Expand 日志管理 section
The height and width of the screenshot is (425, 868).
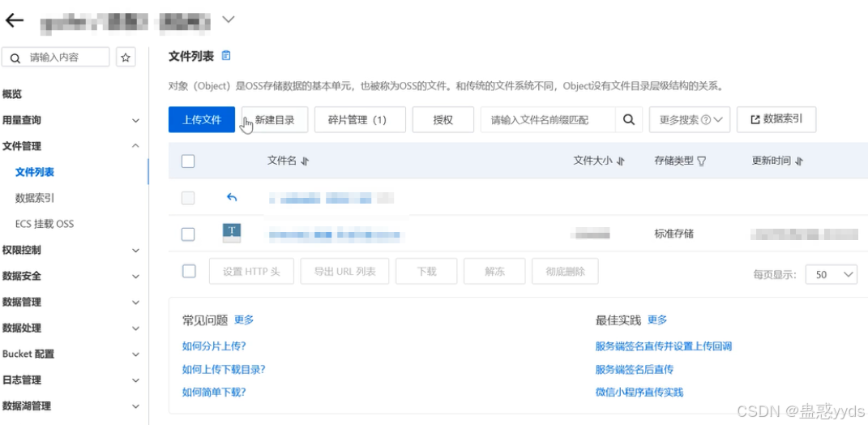pyautogui.click(x=135, y=380)
